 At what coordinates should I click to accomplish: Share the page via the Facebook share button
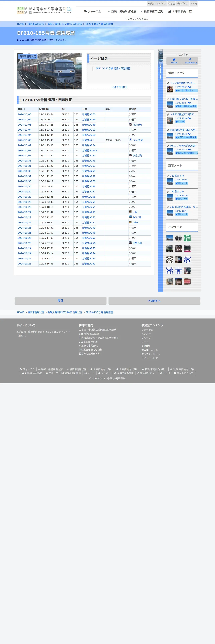tap(190, 61)
